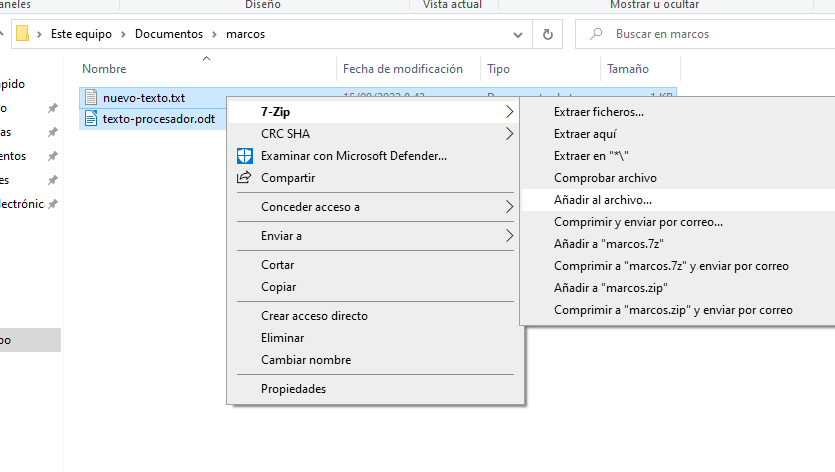Image resolution: width=835 pixels, height=472 pixels.
Task: Click marcos in the breadcrumb path
Action: coord(245,34)
